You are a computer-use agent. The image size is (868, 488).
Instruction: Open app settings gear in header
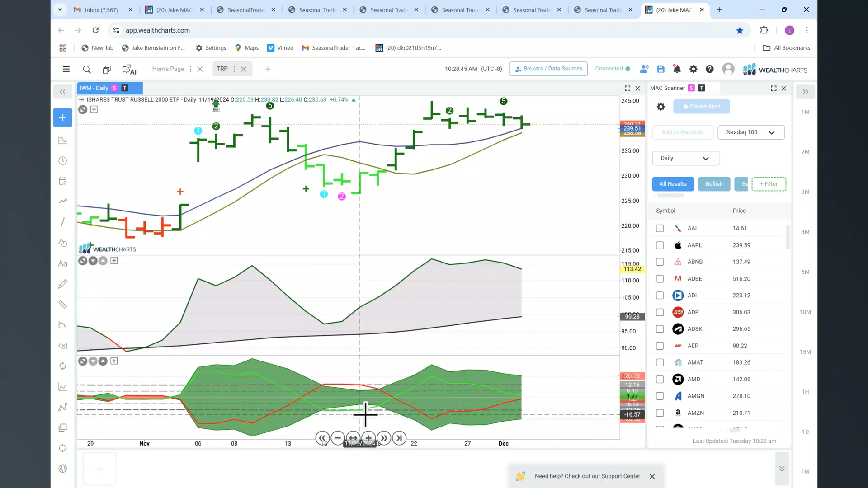tap(693, 69)
